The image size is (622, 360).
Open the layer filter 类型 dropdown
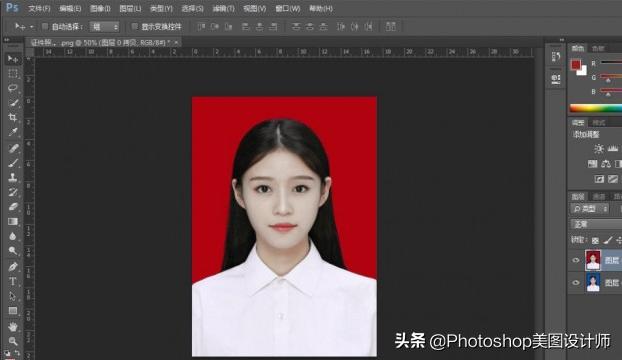tap(589, 209)
